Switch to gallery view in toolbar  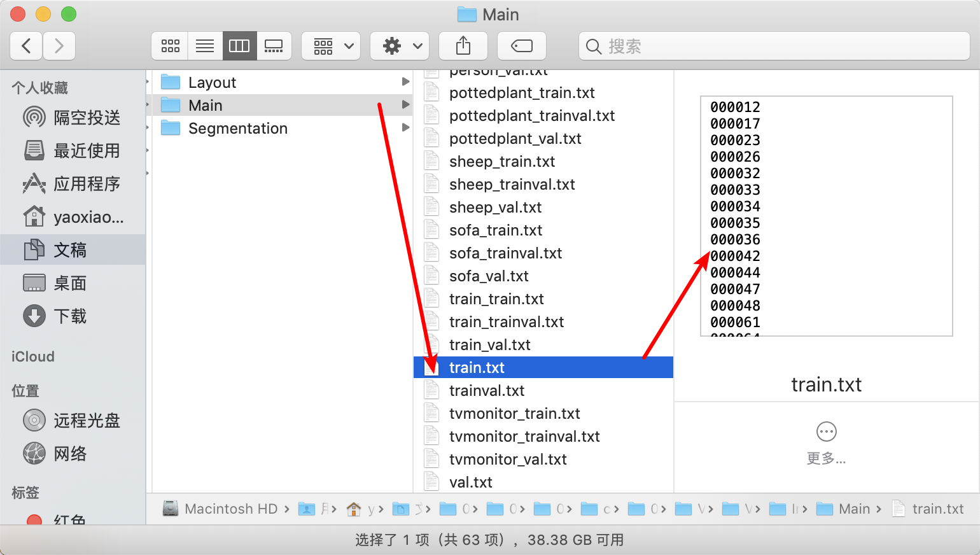[x=274, y=46]
